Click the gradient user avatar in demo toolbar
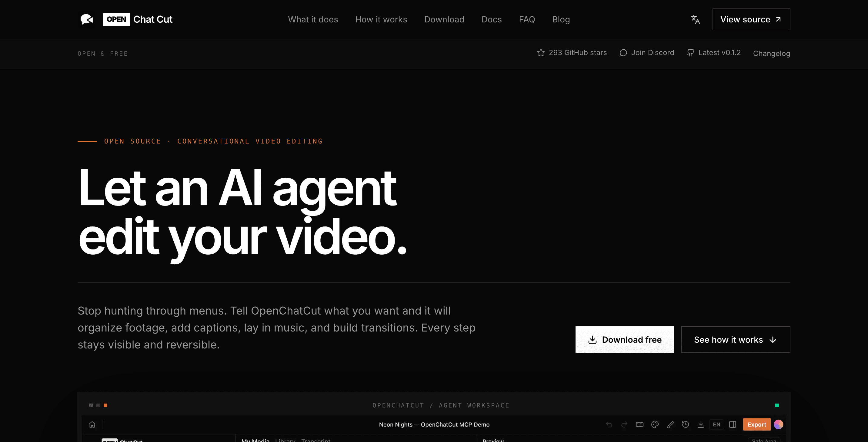This screenshot has width=868, height=442. click(x=778, y=424)
